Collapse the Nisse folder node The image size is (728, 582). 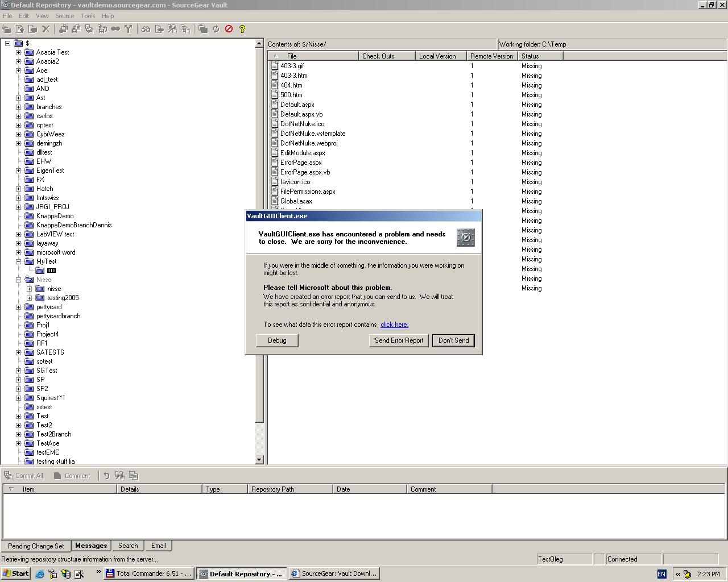(x=18, y=280)
